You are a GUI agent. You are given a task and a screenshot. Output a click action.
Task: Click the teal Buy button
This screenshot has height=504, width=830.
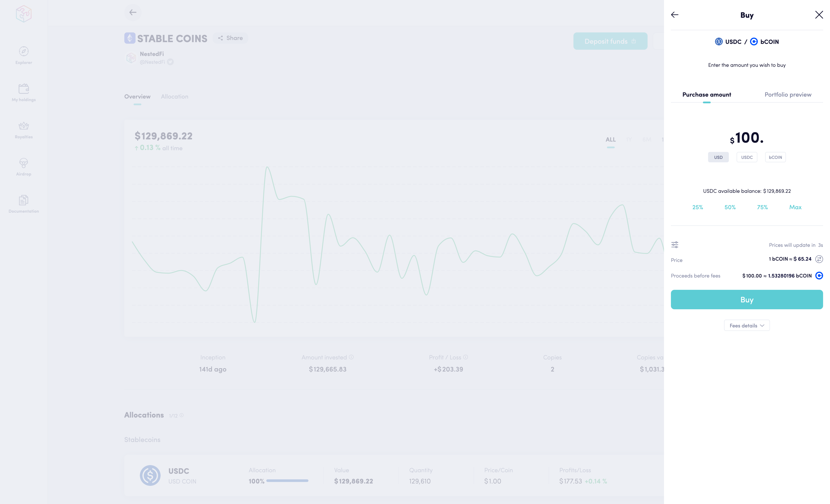[x=747, y=300]
